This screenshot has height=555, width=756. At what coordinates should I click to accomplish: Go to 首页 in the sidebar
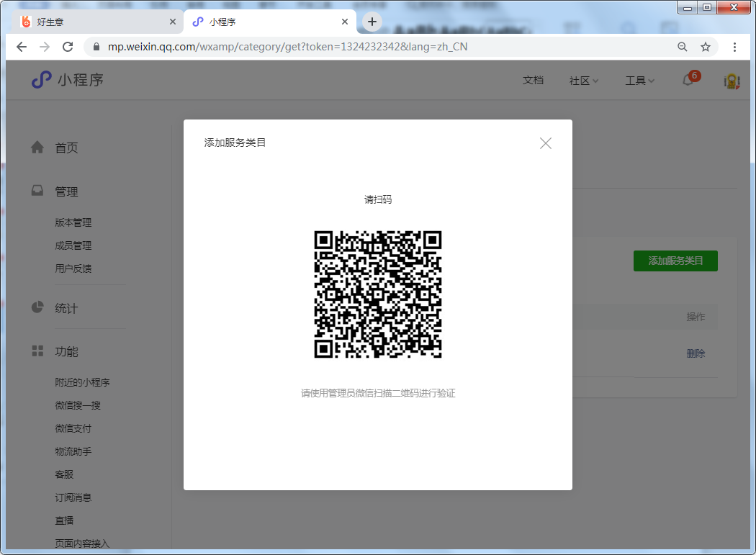tap(66, 148)
